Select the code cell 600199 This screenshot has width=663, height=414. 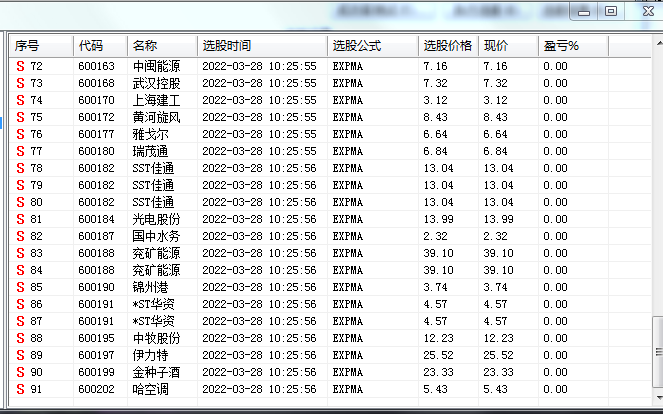point(96,372)
